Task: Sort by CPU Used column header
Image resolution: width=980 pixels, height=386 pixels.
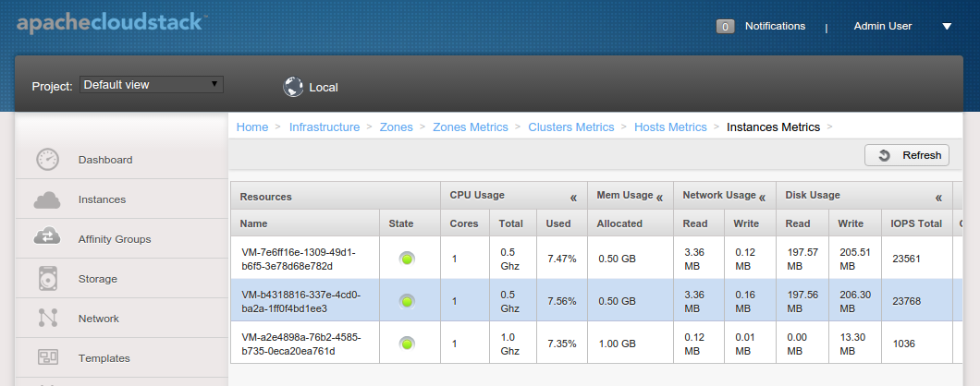Action: tap(562, 223)
